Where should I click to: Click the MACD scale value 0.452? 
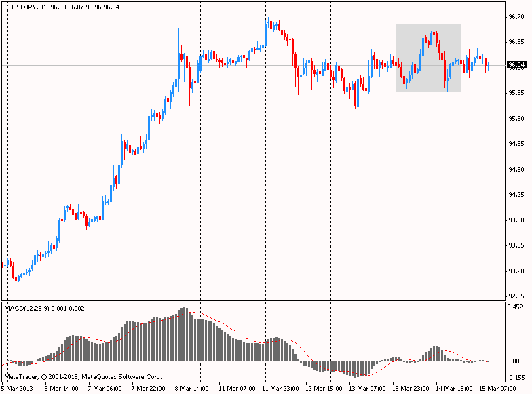[x=515, y=307]
